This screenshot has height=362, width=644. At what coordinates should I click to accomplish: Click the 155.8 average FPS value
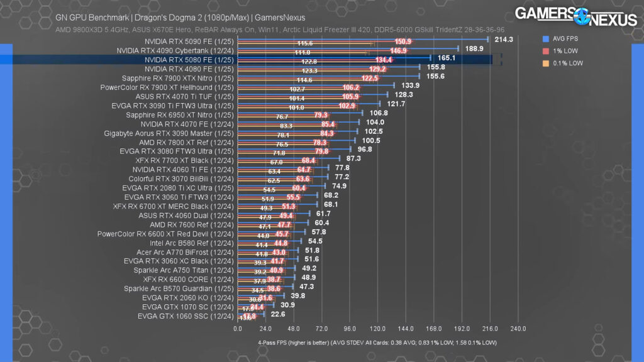click(436, 67)
